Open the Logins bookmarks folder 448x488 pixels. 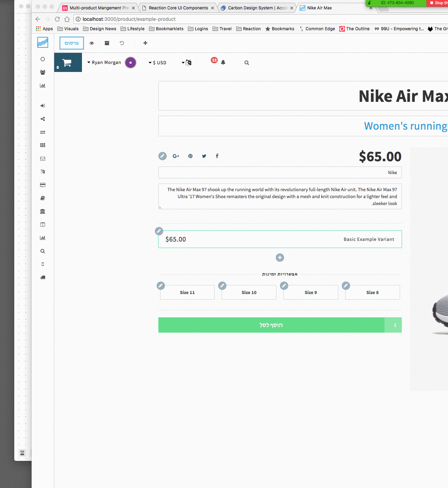coord(198,29)
